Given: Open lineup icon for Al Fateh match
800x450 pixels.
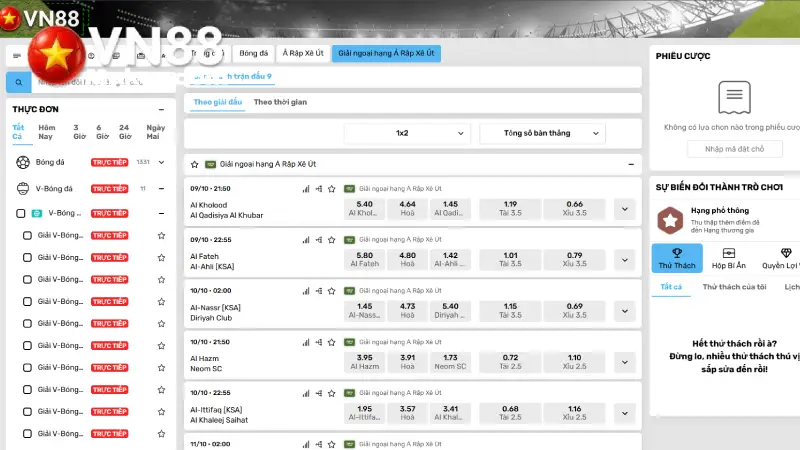Looking at the screenshot, I should tap(319, 240).
